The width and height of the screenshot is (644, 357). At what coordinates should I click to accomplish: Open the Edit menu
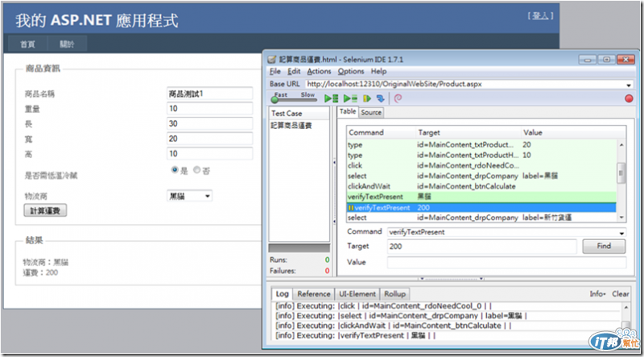tap(294, 71)
